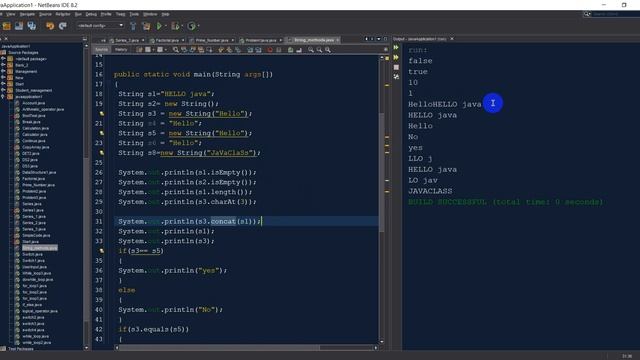640x360 pixels.
Task: Open Account.java in project tree
Action: coord(33,103)
